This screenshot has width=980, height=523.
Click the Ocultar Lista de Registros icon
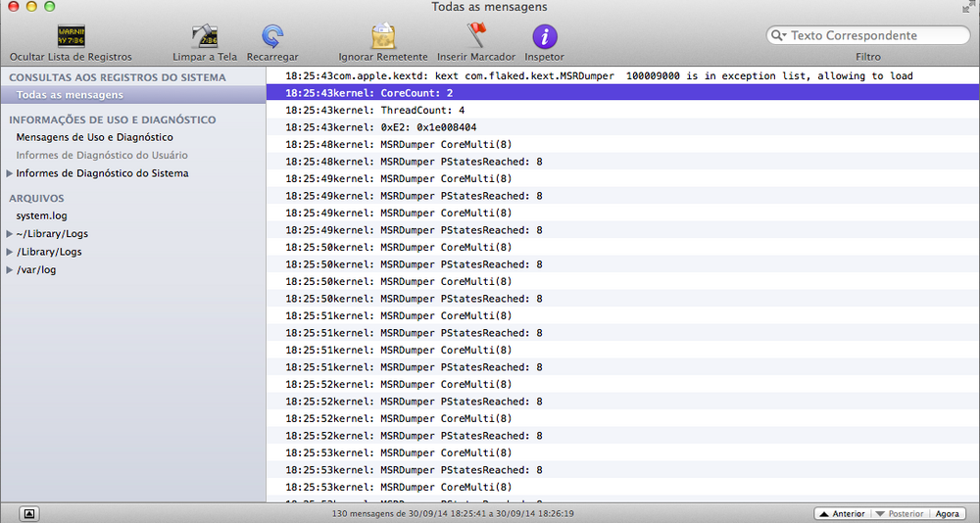click(71, 37)
